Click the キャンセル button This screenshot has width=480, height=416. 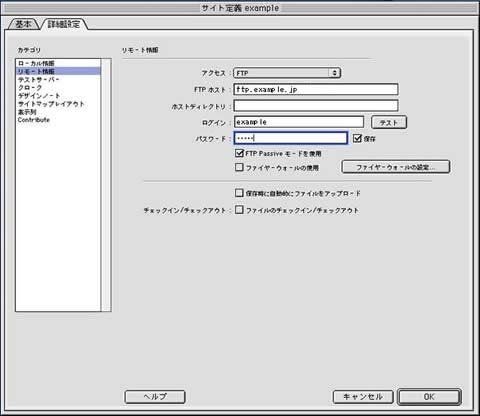click(x=363, y=397)
